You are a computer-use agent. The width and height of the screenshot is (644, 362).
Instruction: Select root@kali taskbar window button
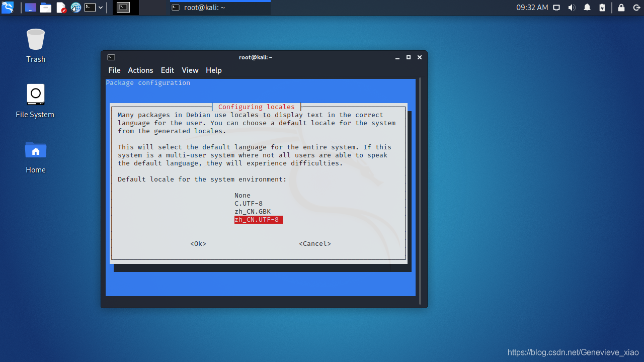[x=220, y=8]
